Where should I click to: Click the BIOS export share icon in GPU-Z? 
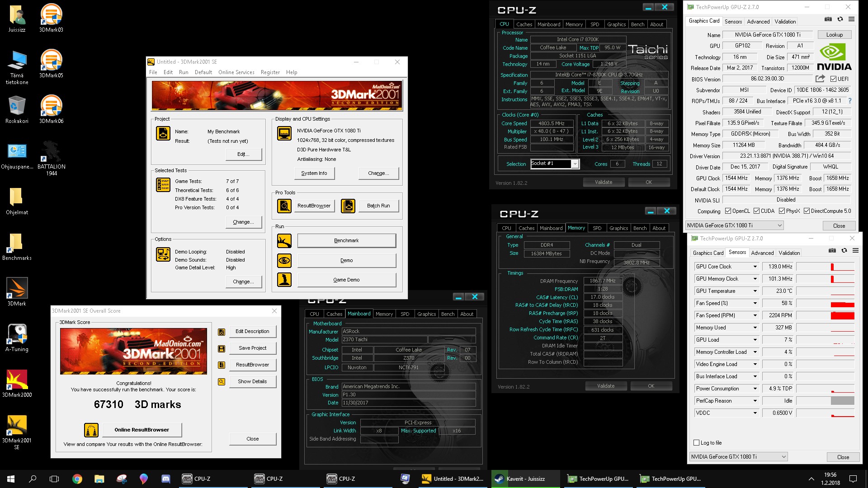click(x=820, y=79)
